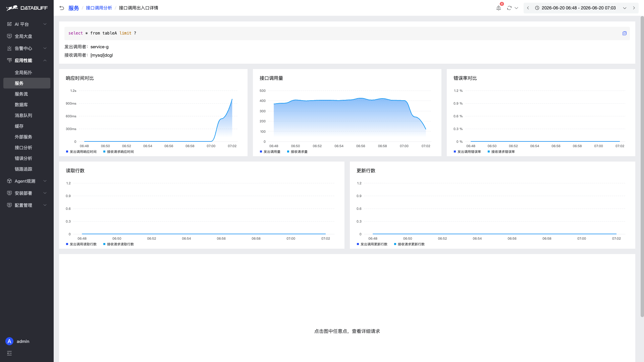This screenshot has width=644, height=362.
Task: Expand the 安装部署 menu chevron
Action: click(x=45, y=193)
